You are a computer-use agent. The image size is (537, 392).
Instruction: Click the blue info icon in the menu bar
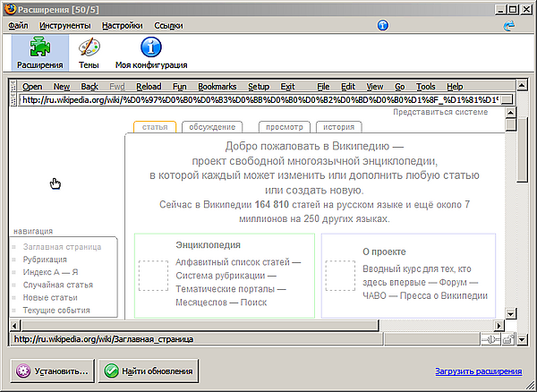click(x=382, y=25)
